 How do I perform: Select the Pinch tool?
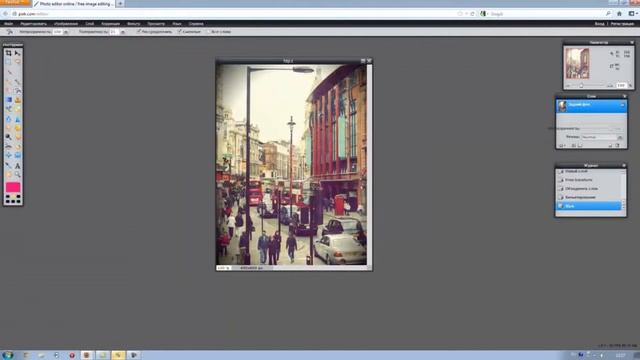click(x=18, y=155)
